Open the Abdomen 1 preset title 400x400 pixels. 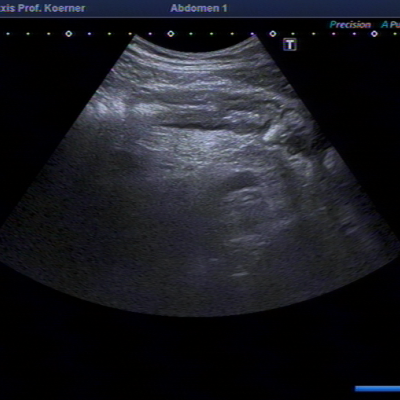[x=199, y=8]
